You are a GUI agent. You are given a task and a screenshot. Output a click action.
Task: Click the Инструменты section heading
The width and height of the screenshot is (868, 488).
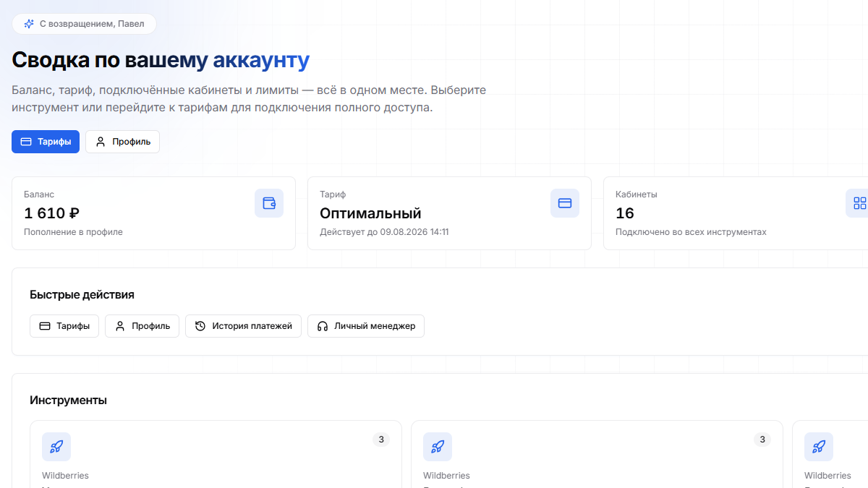click(x=68, y=401)
